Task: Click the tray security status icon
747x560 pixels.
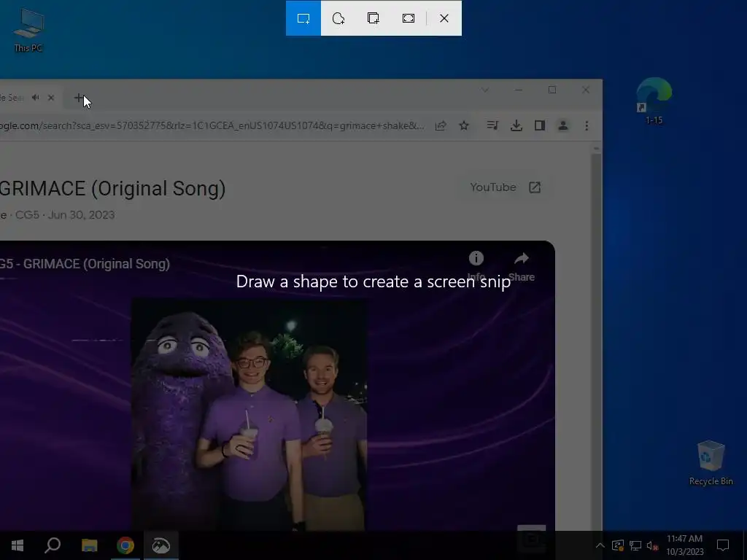Action: click(x=618, y=545)
